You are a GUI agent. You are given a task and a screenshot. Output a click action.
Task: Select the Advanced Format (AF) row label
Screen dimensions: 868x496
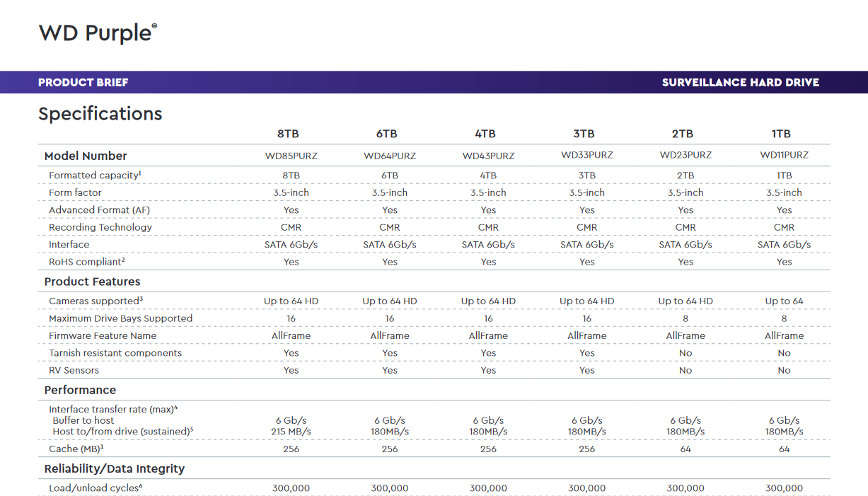pyautogui.click(x=99, y=210)
